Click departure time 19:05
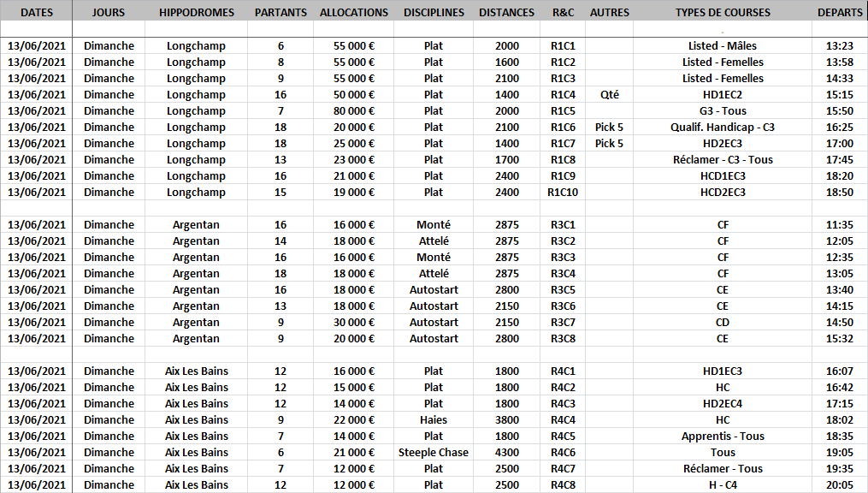The image size is (868, 493). tap(840, 453)
